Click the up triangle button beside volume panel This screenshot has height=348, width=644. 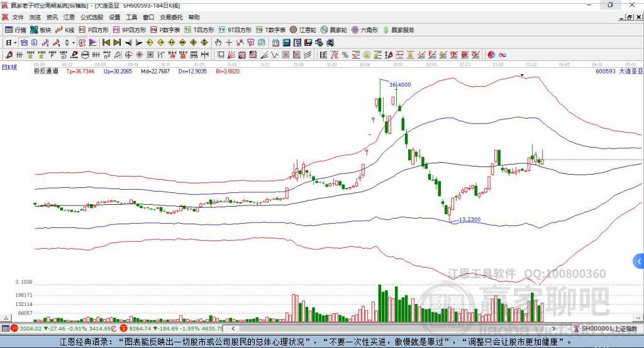[6, 318]
